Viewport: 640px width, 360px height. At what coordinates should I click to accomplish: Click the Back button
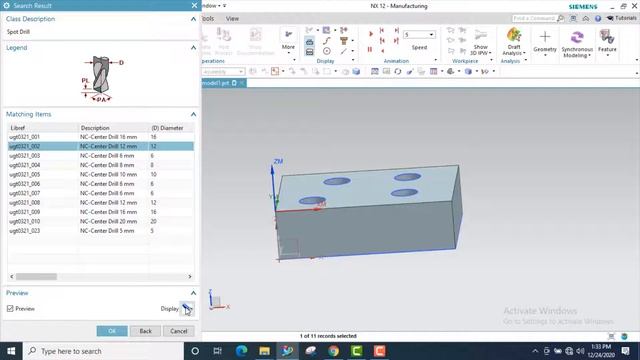pyautogui.click(x=145, y=331)
